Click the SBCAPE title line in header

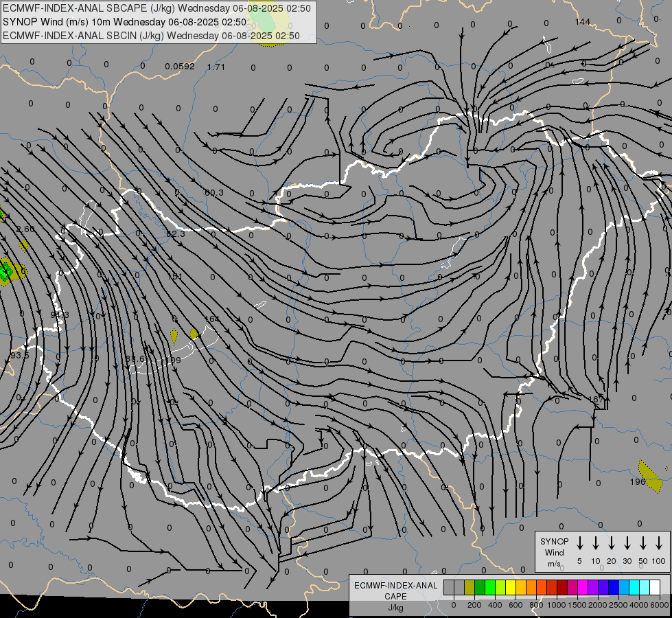[x=157, y=8]
